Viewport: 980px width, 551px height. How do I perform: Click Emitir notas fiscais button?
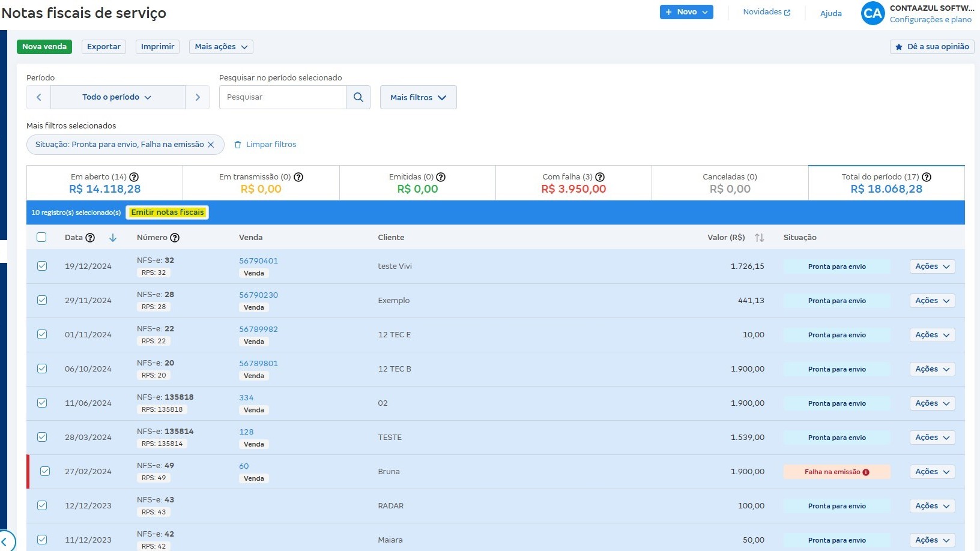[x=168, y=212]
